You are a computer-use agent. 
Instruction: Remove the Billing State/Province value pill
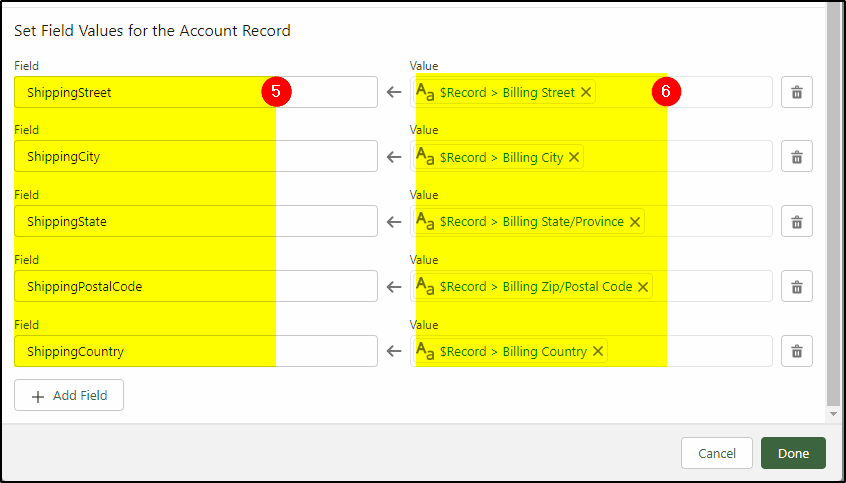(x=635, y=222)
